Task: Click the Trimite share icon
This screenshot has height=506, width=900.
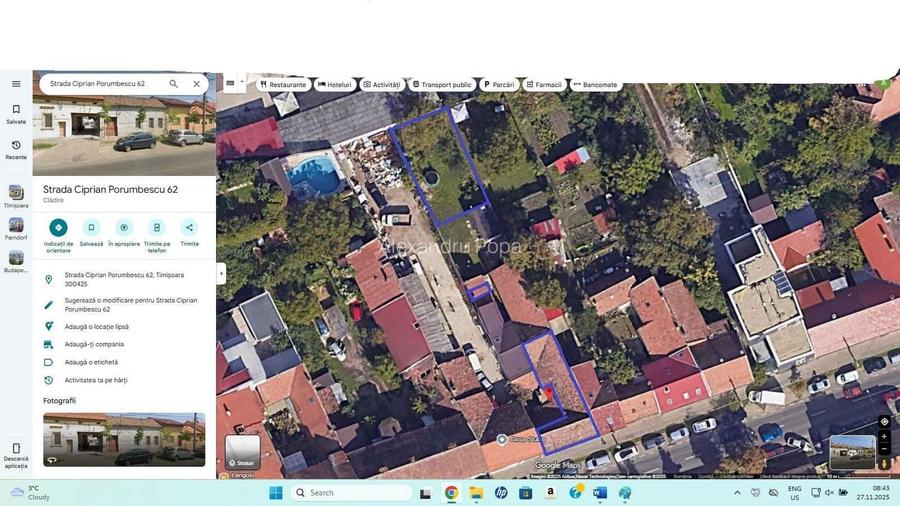Action: coord(189,228)
